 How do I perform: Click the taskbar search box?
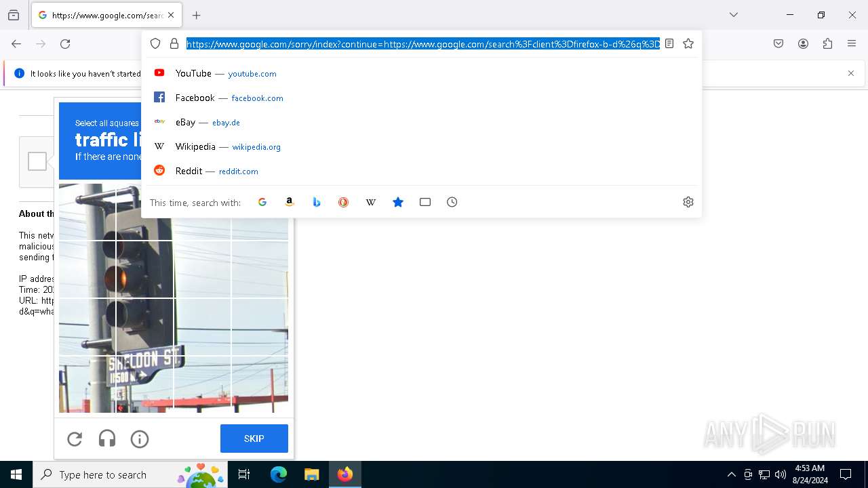pos(130,474)
